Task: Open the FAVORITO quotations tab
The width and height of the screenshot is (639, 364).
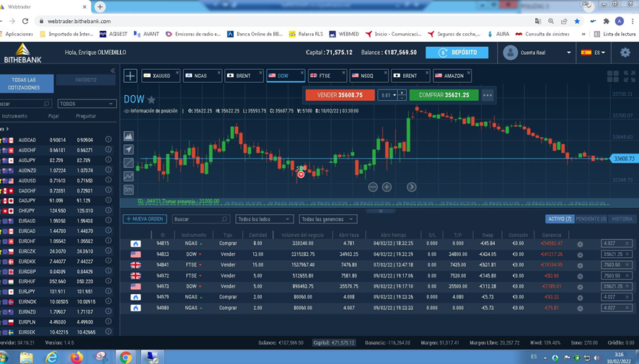Action: point(86,80)
